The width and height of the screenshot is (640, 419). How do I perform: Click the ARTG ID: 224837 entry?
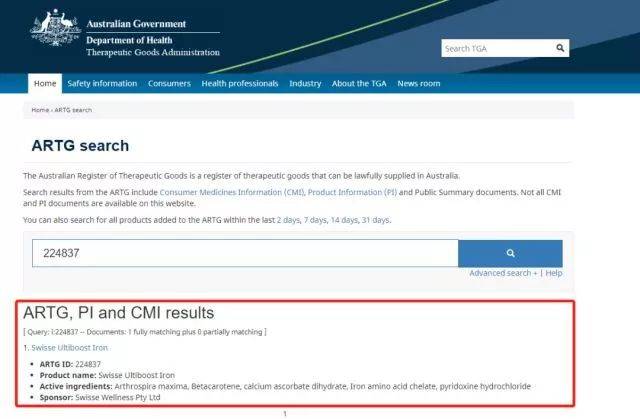70,364
